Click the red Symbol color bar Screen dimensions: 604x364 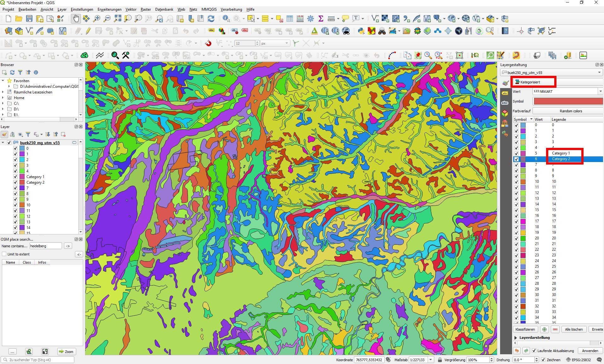[568, 101]
